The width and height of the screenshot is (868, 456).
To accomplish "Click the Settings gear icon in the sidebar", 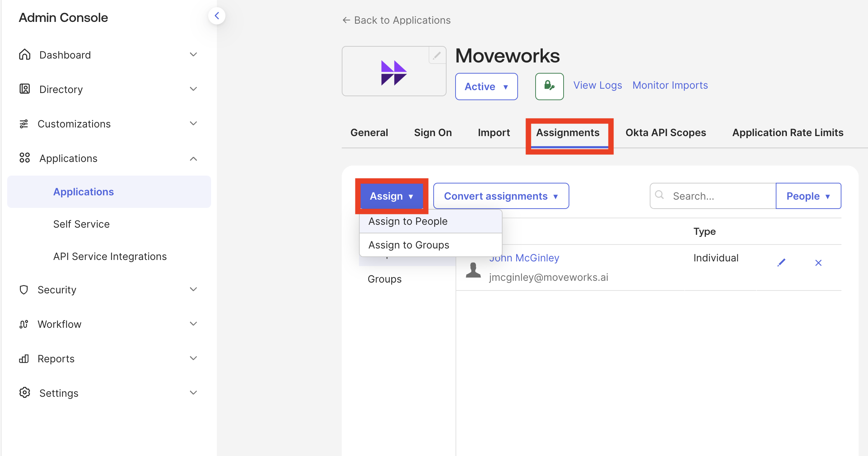I will pos(24,393).
